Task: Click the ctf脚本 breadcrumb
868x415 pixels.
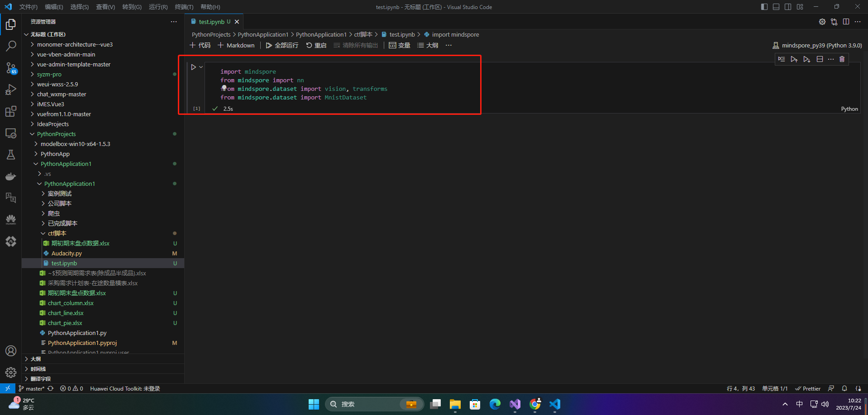Action: pos(363,34)
